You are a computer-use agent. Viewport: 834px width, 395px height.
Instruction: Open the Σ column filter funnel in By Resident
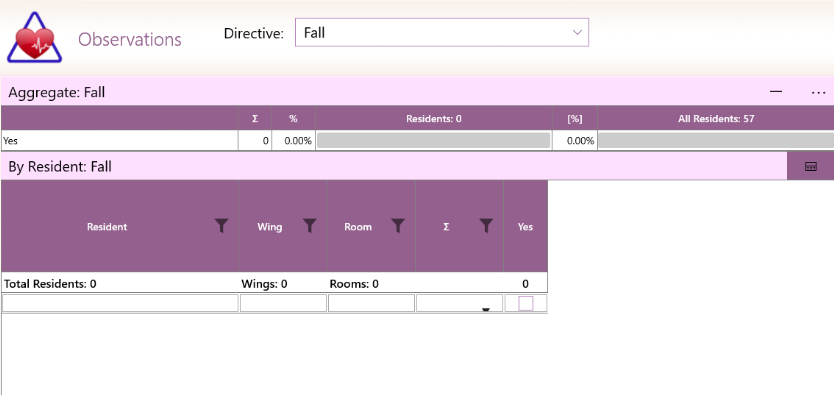click(x=486, y=226)
